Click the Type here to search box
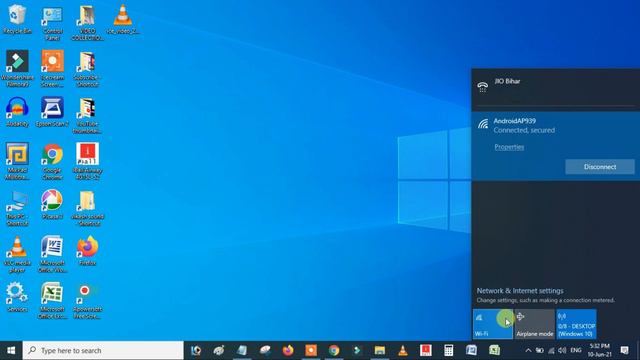Screen dimensions: 640x360 (103, 350)
